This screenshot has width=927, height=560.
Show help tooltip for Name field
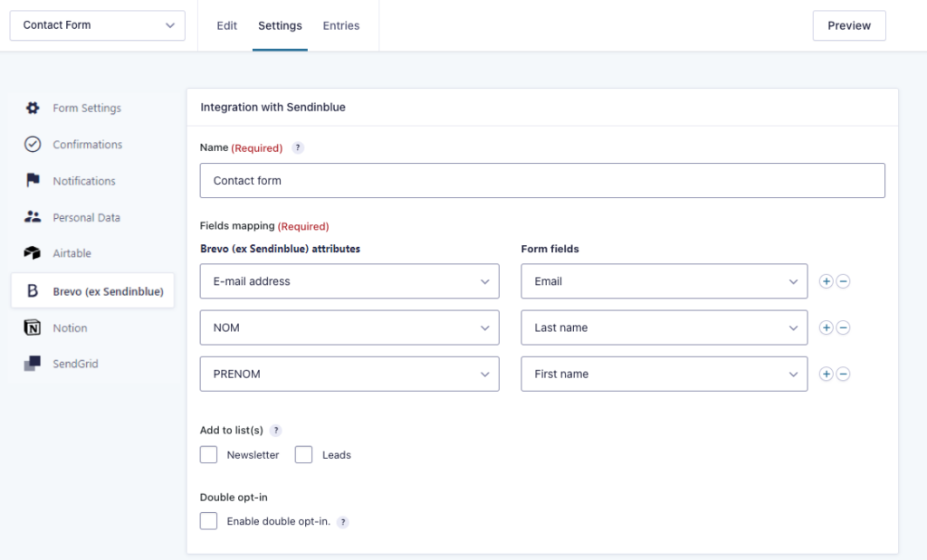pyautogui.click(x=298, y=147)
